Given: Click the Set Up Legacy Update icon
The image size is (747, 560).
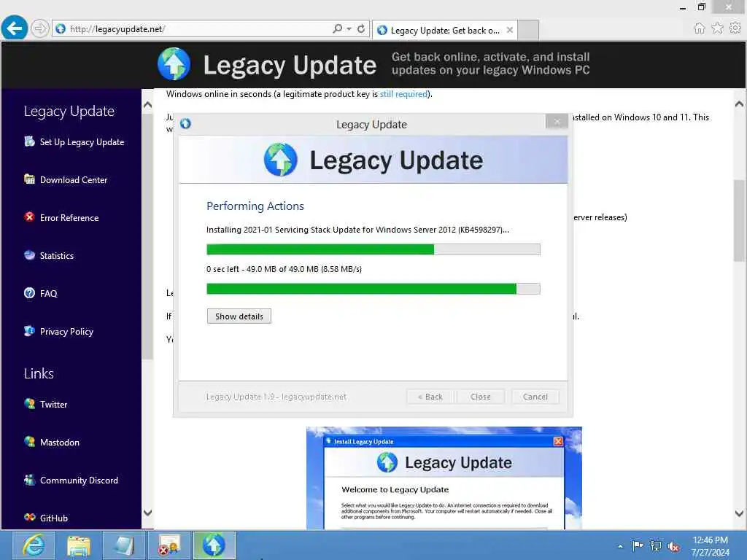Looking at the screenshot, I should point(29,141).
